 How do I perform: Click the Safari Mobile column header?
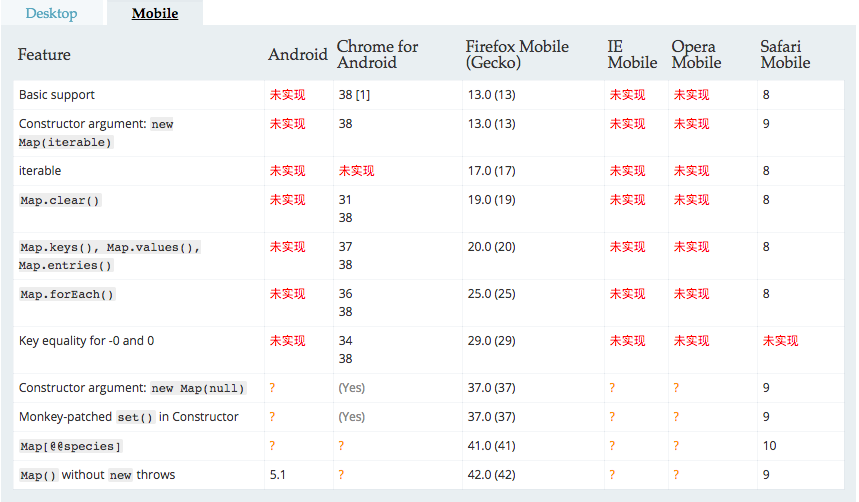point(785,54)
